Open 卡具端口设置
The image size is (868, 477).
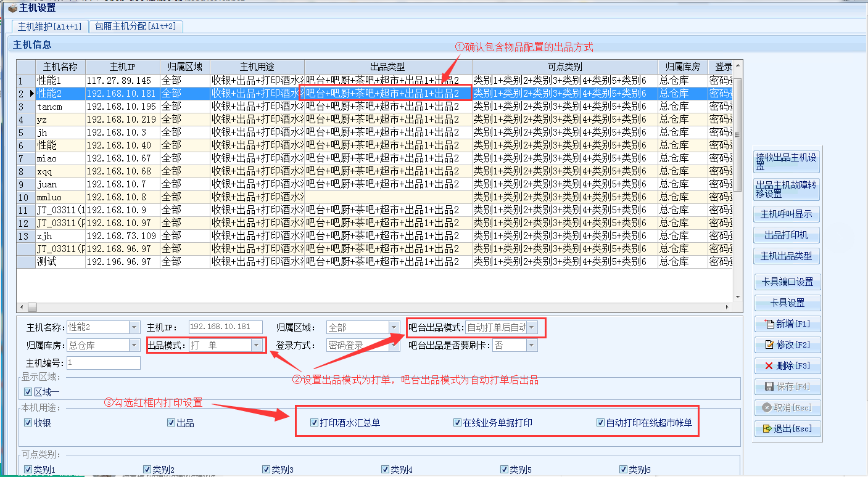[787, 282]
